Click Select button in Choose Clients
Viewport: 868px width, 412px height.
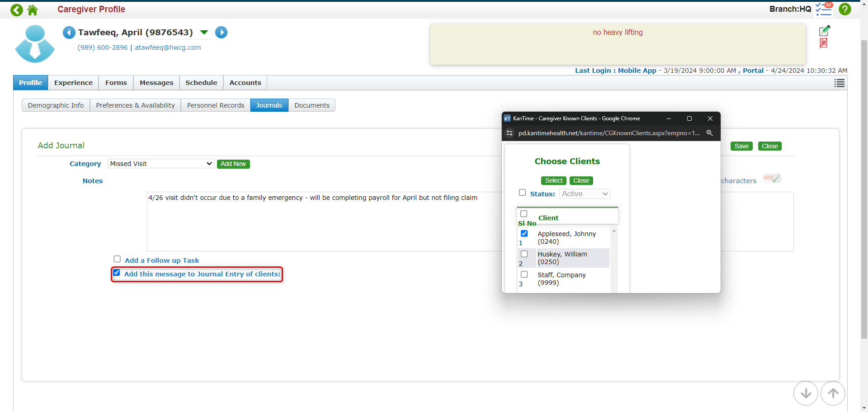553,181
